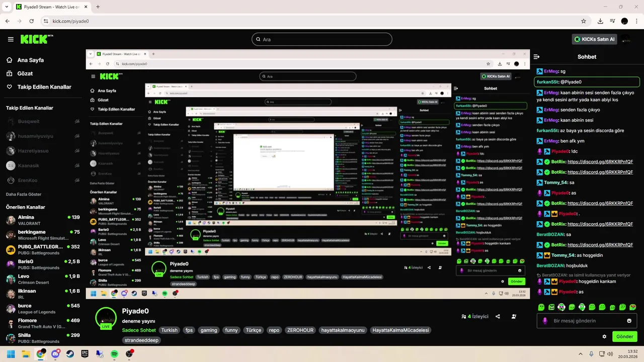Select the Turkish tag
Image resolution: width=644 pixels, height=362 pixels.
[170, 330]
